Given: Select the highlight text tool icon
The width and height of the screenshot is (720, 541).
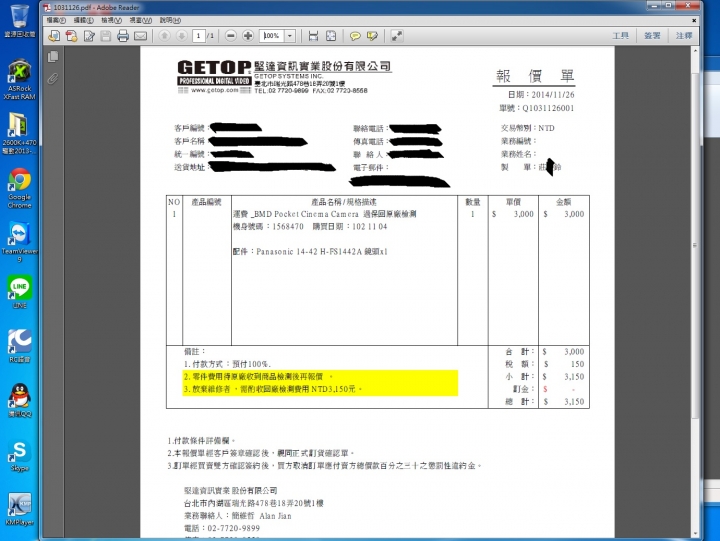Looking at the screenshot, I should 372,36.
